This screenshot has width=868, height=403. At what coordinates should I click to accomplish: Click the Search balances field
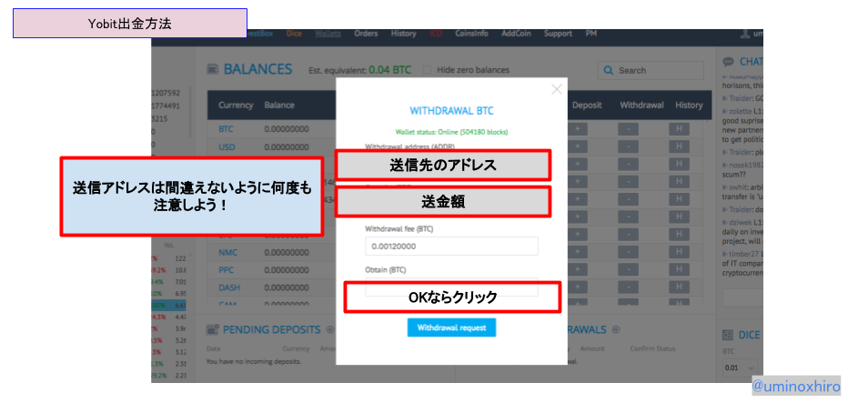point(651,70)
